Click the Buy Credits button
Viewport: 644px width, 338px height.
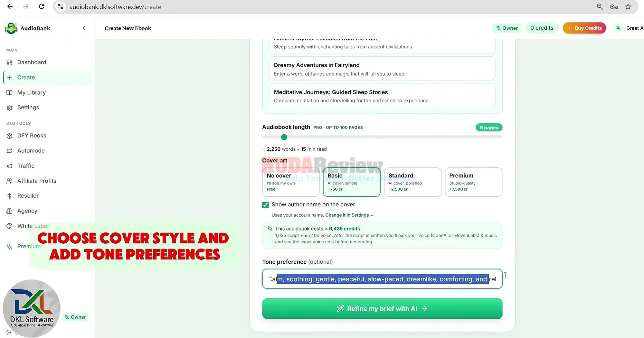pos(584,28)
